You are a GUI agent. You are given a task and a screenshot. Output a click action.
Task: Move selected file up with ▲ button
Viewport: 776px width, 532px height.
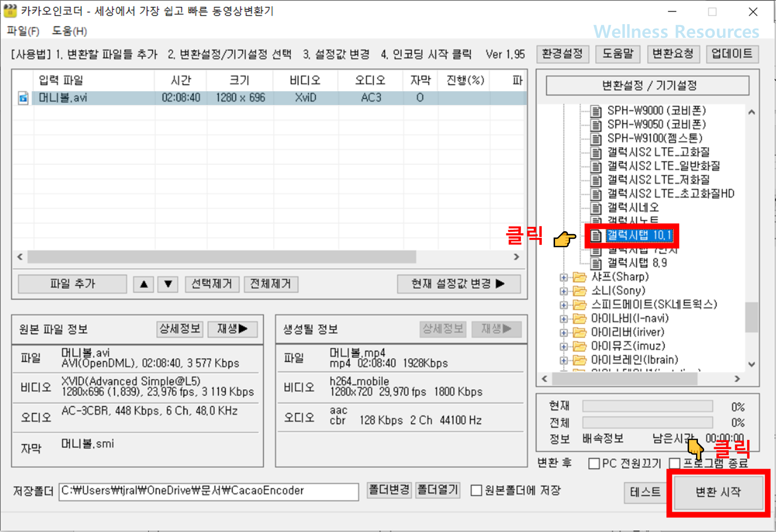click(144, 284)
